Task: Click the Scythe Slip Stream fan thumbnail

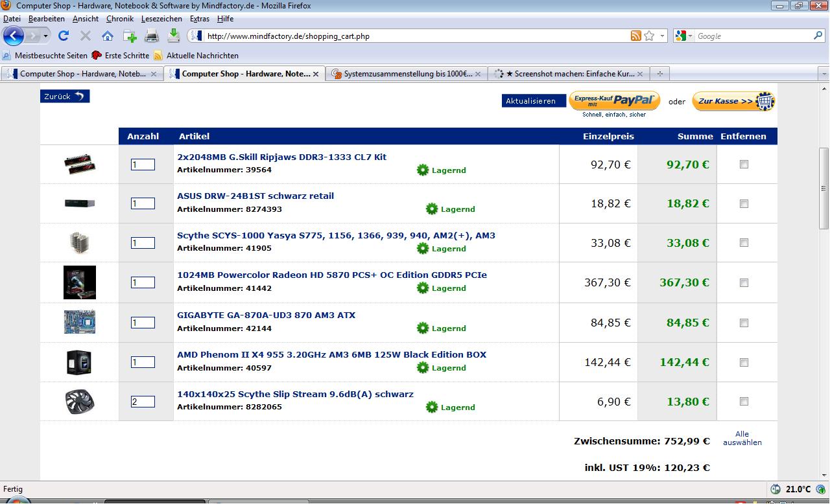Action: [80, 402]
